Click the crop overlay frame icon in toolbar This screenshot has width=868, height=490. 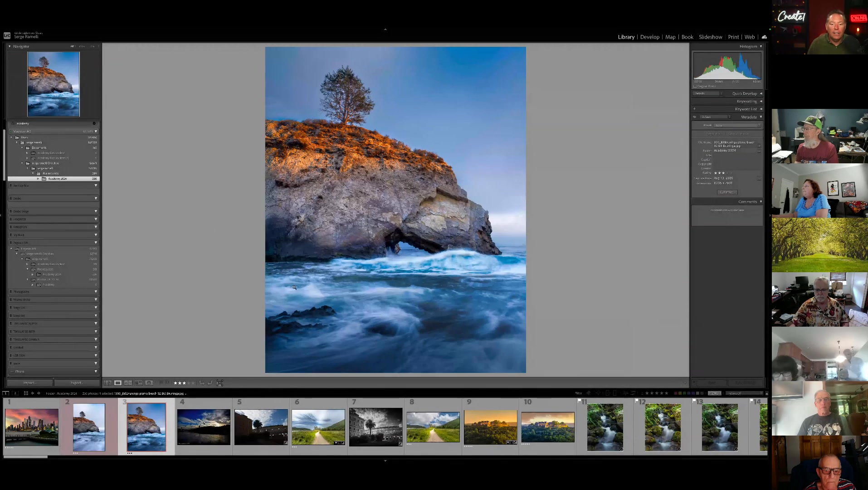click(x=220, y=383)
